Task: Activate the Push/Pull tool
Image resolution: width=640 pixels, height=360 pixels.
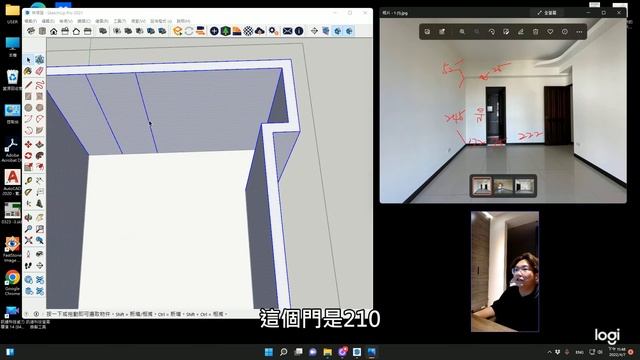Action: [x=40, y=144]
